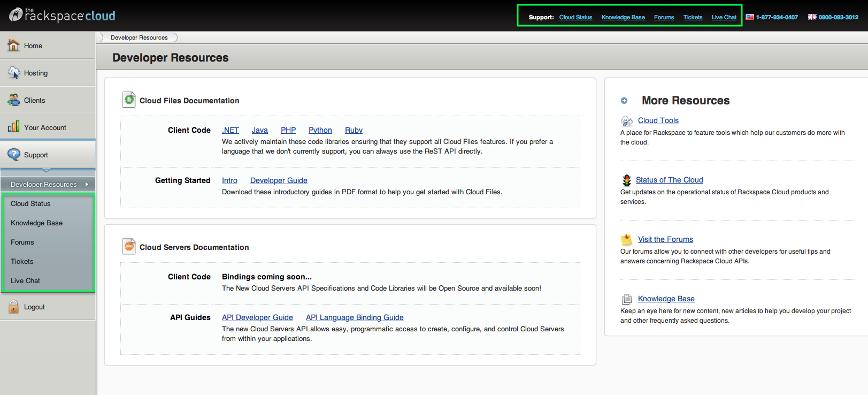Screen dimensions: 868x395
Task: Click the traffic light Status of The Cloud icon
Action: 626,180
